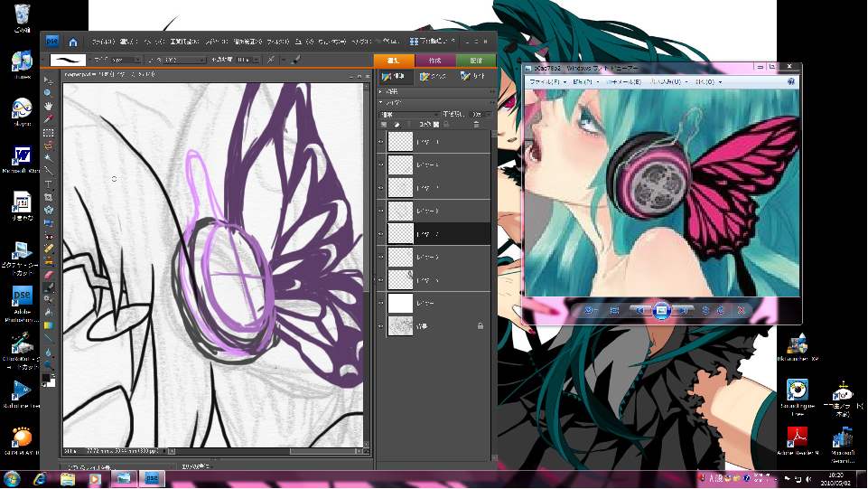Select the Magnetic Lasso tool
Screen dimensions: 868x489
click(48, 146)
